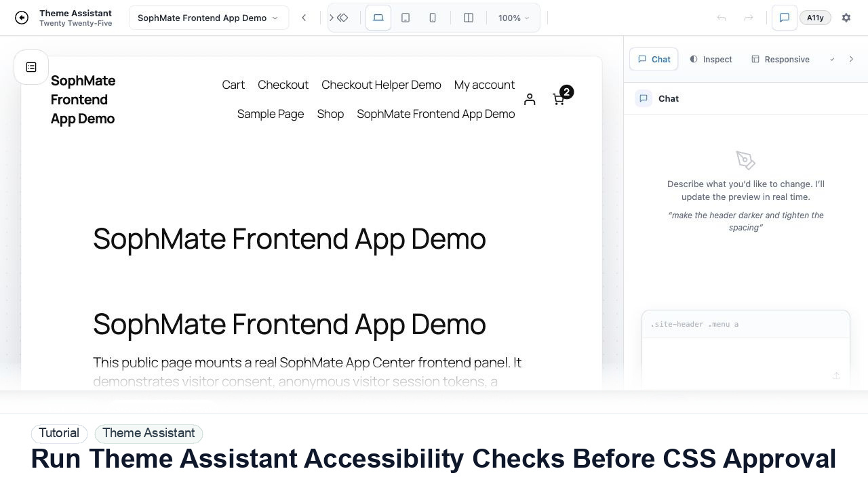Open the Checkout link in the preview menu
This screenshot has height=488, width=868.
coord(283,85)
